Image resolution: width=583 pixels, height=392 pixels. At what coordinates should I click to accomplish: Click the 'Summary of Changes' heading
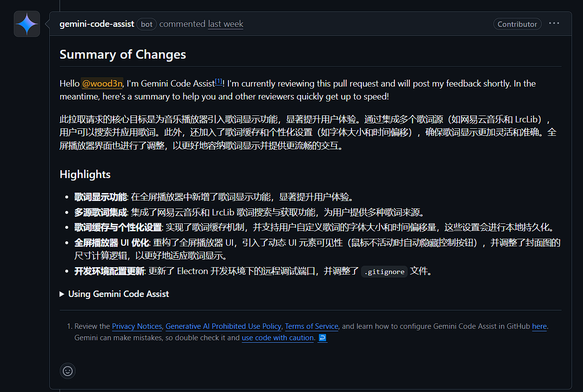tap(123, 55)
